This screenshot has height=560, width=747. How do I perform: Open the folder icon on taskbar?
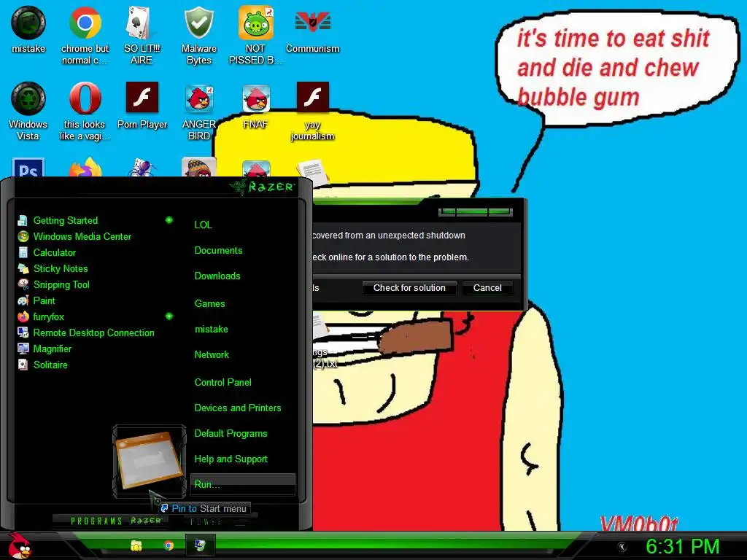point(136,545)
